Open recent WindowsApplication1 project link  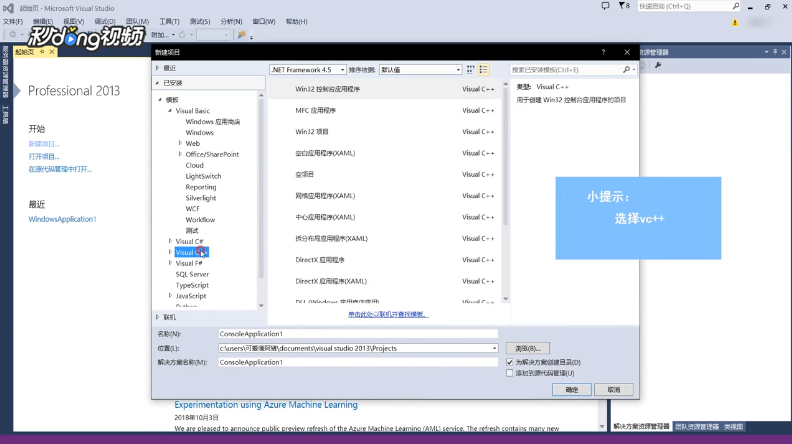[62, 219]
